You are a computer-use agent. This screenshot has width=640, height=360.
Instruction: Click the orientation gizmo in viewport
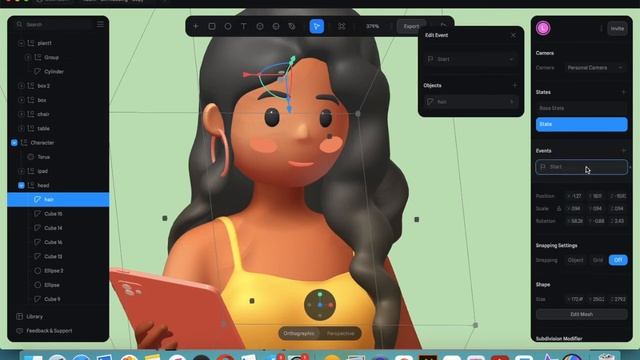(x=320, y=304)
